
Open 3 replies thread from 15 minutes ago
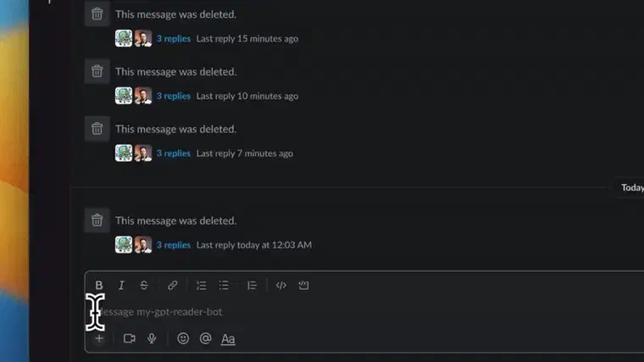coord(174,39)
